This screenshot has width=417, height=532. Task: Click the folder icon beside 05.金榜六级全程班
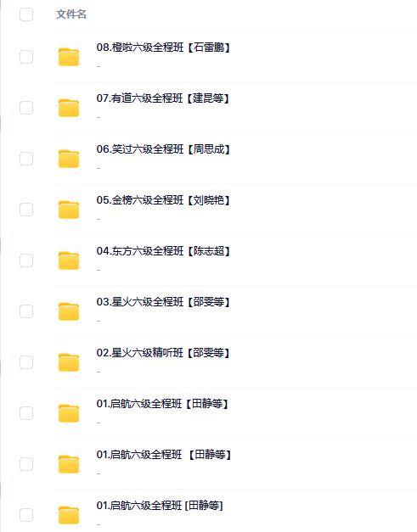tap(69, 210)
